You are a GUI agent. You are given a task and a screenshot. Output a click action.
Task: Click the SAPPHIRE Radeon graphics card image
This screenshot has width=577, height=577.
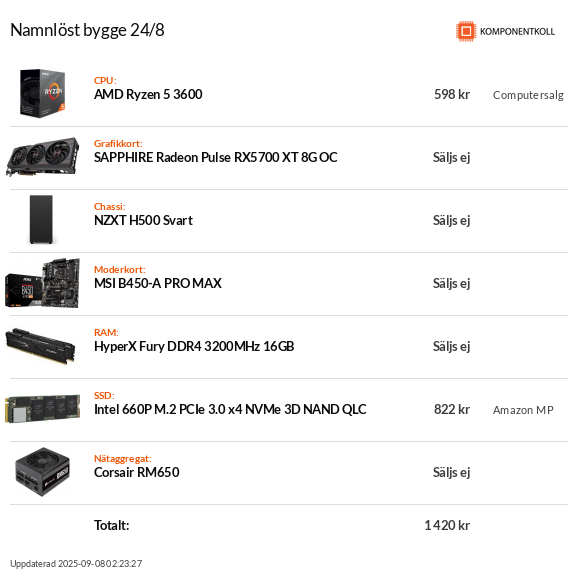coord(43,157)
